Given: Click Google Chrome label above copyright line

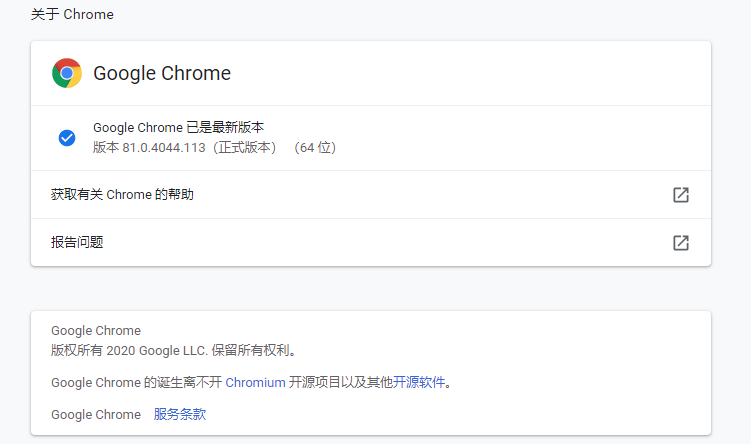Looking at the screenshot, I should point(96,330).
